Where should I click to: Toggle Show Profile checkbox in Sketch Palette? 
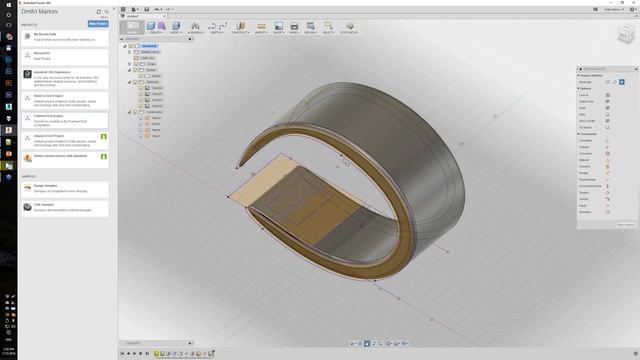[607, 121]
